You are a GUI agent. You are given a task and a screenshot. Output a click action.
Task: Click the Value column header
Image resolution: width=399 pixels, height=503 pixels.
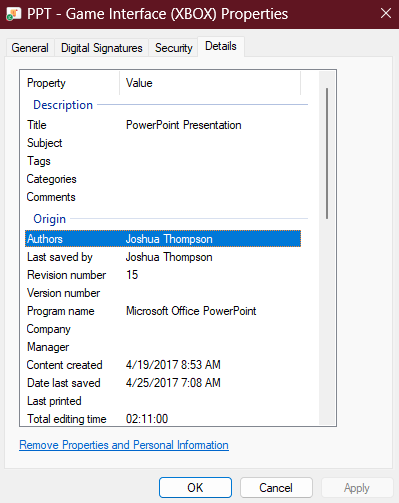210,83
